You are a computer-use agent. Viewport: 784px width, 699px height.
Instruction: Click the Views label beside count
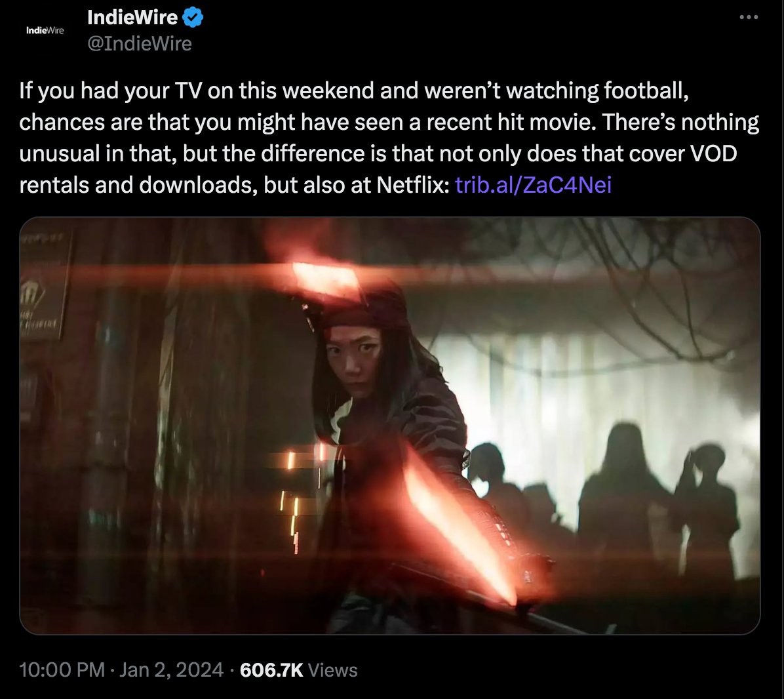pyautogui.click(x=332, y=670)
